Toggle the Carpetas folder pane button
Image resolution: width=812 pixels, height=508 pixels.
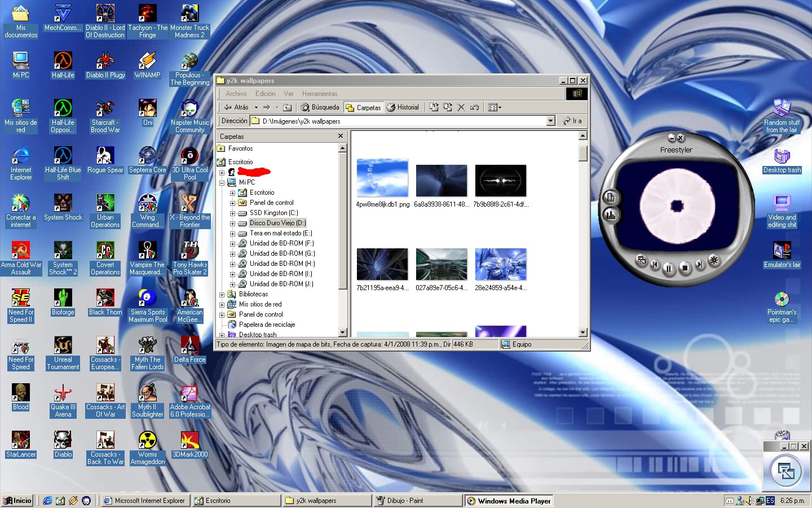pyautogui.click(x=363, y=107)
